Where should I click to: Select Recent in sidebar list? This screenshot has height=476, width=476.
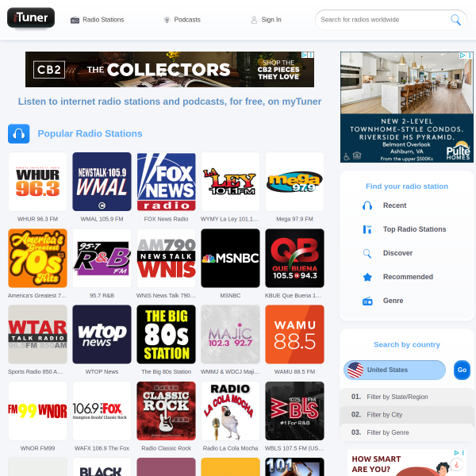(394, 205)
